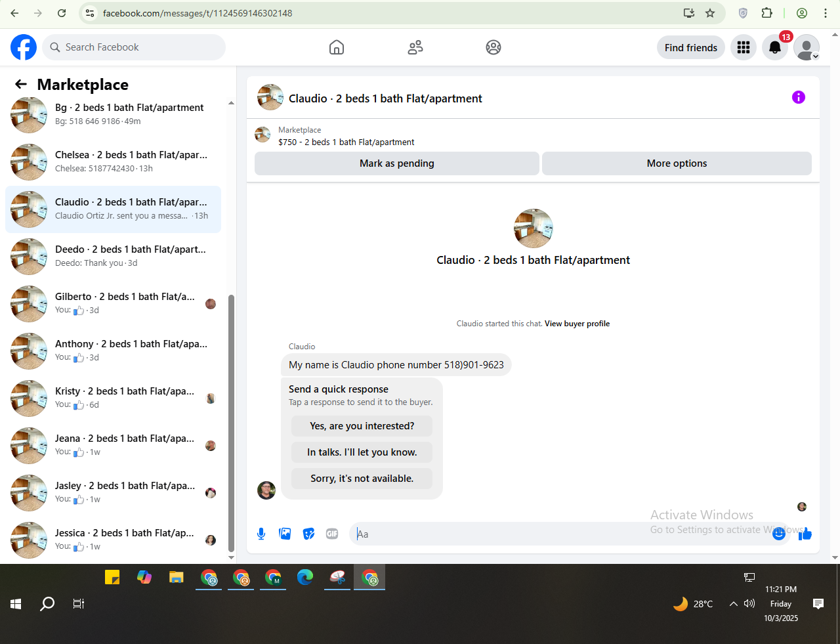Open Sticky Notes from the taskbar
This screenshot has width=840, height=644.
coord(112,578)
